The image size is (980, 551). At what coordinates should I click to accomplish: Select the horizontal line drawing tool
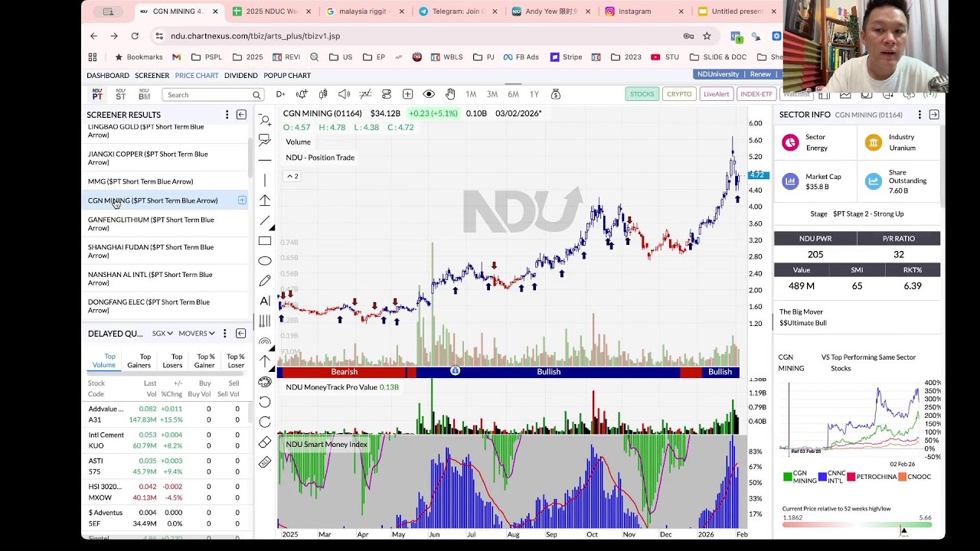265,160
